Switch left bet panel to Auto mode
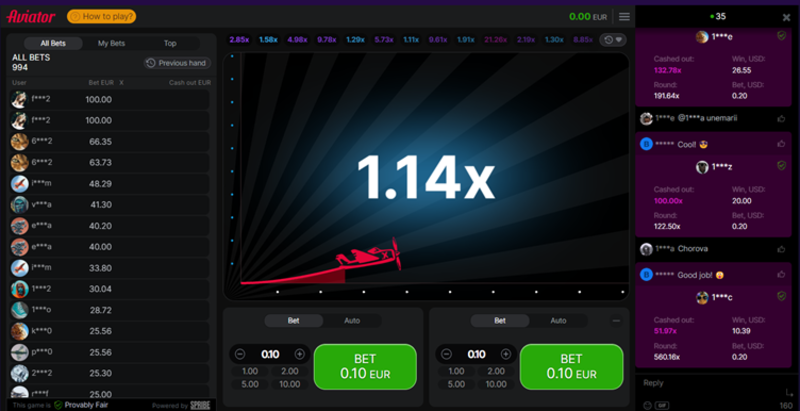Viewport: 800px width, 411px height. 351,321
